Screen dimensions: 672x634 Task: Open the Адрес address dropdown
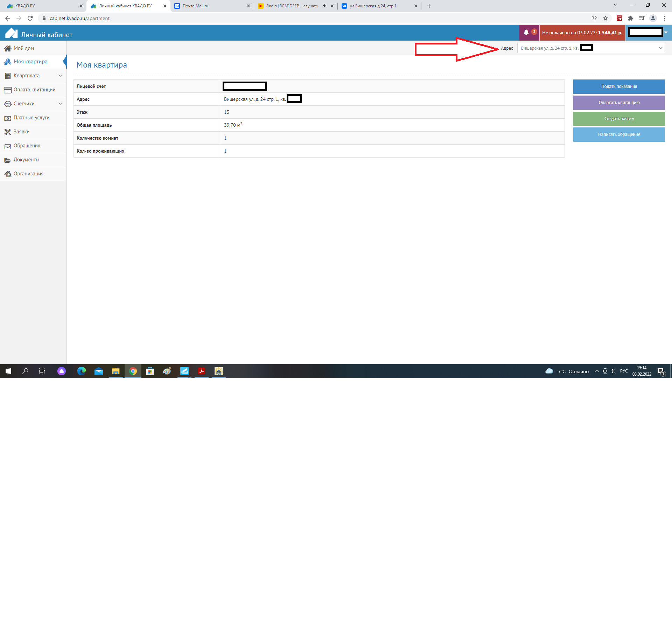tap(591, 48)
